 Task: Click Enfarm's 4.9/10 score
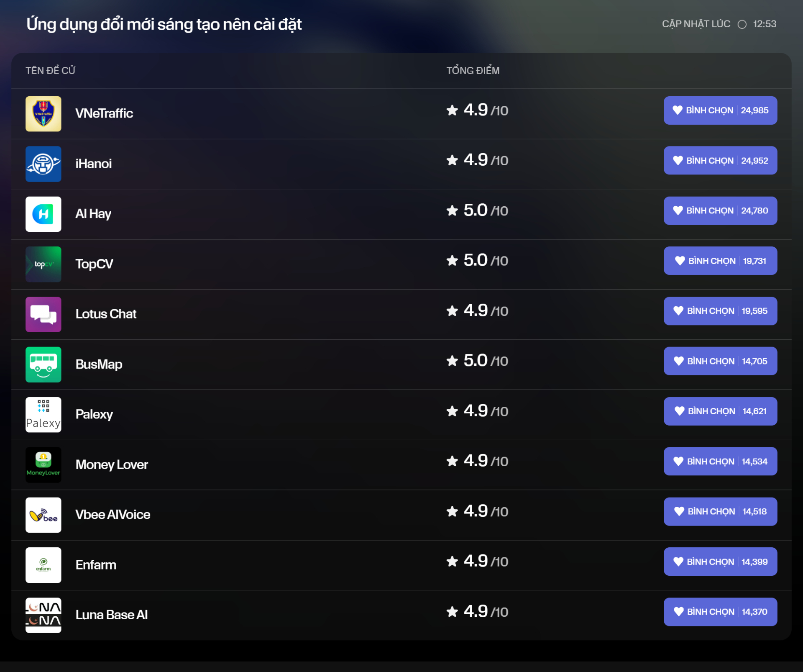tap(477, 561)
